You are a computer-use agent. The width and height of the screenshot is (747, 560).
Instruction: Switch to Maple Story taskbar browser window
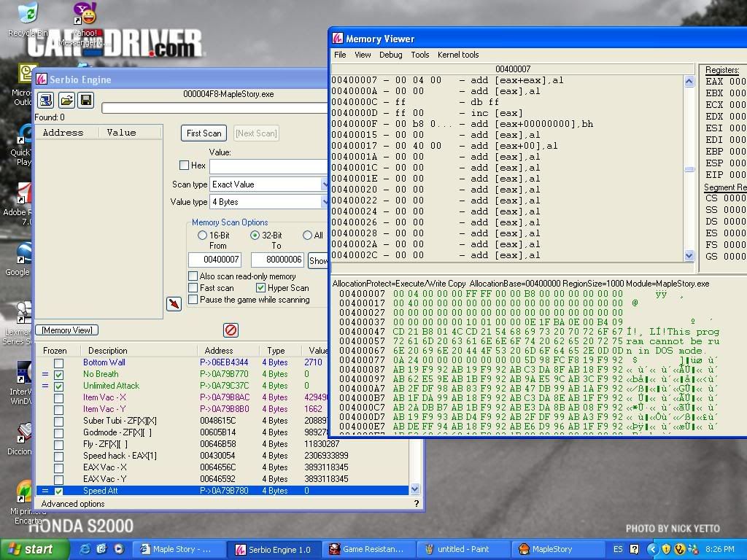click(178, 549)
